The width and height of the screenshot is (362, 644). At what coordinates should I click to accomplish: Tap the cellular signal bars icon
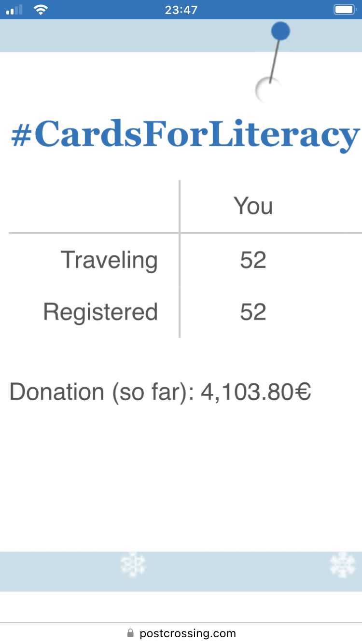point(14,10)
